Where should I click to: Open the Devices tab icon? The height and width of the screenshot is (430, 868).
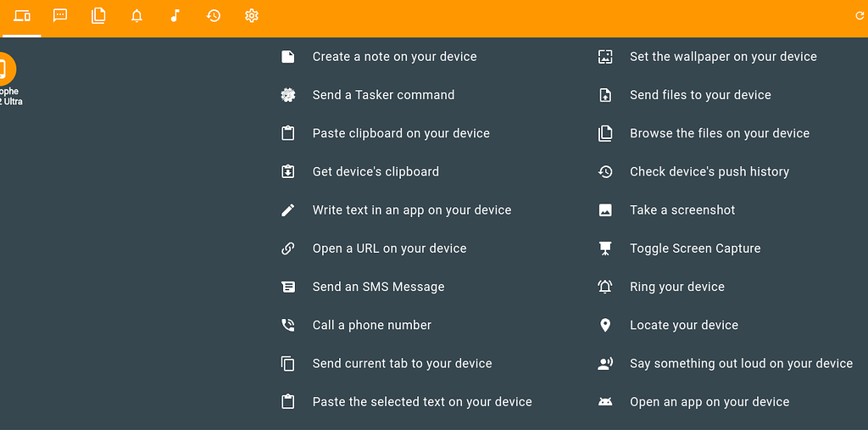click(21, 16)
